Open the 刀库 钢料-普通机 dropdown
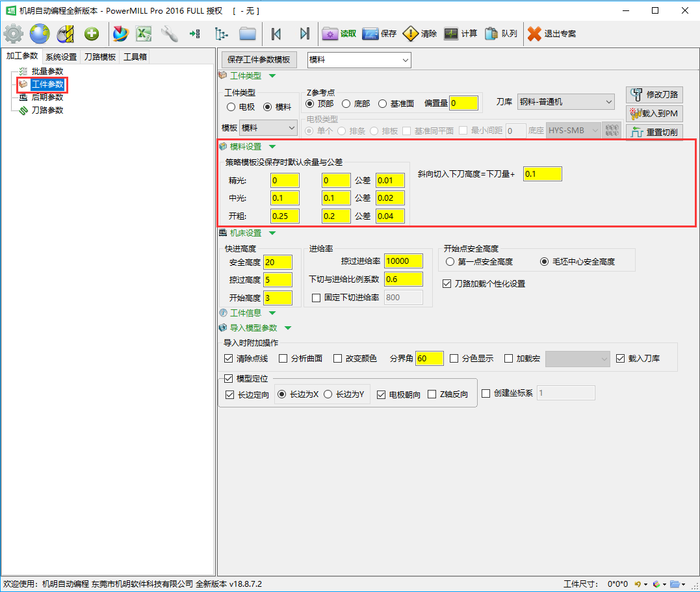 coord(566,102)
